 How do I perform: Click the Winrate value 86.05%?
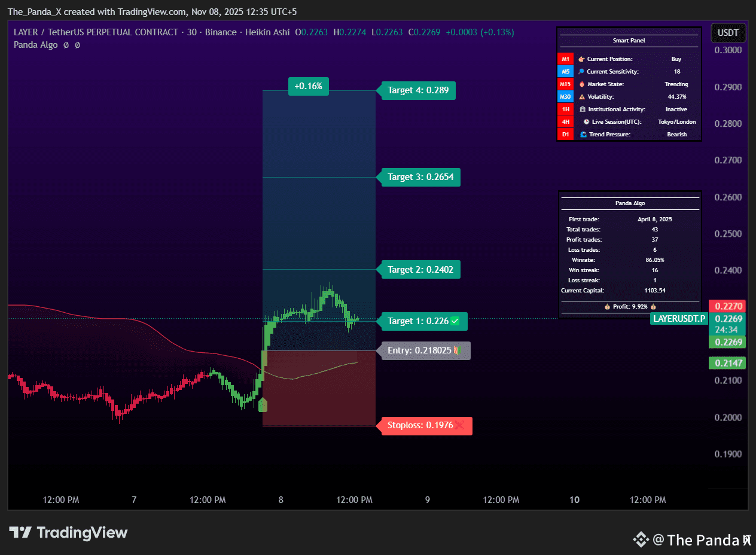(x=655, y=260)
